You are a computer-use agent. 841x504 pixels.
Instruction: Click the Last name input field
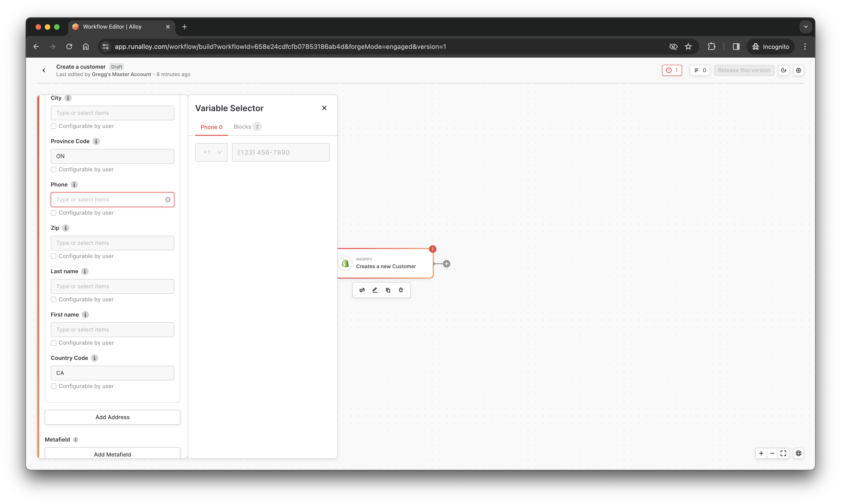click(x=113, y=286)
